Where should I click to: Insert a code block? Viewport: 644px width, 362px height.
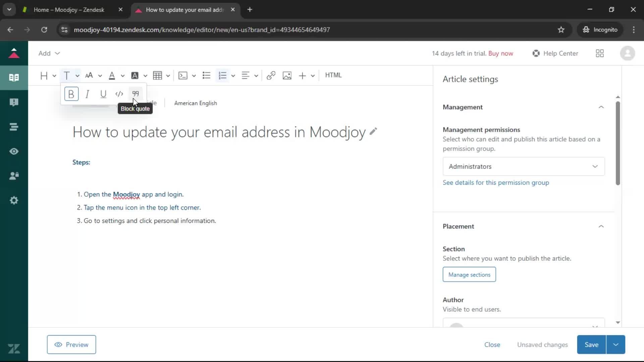183,76
